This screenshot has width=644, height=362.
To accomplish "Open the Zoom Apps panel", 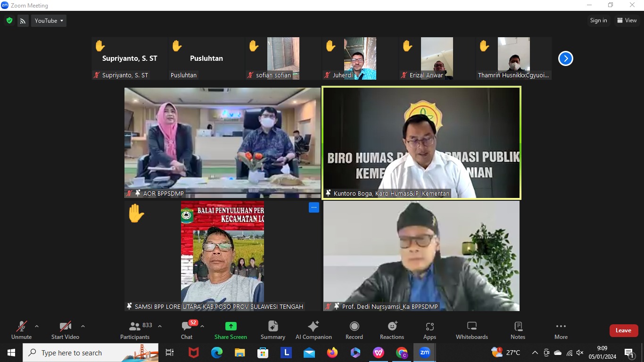I will click(429, 330).
